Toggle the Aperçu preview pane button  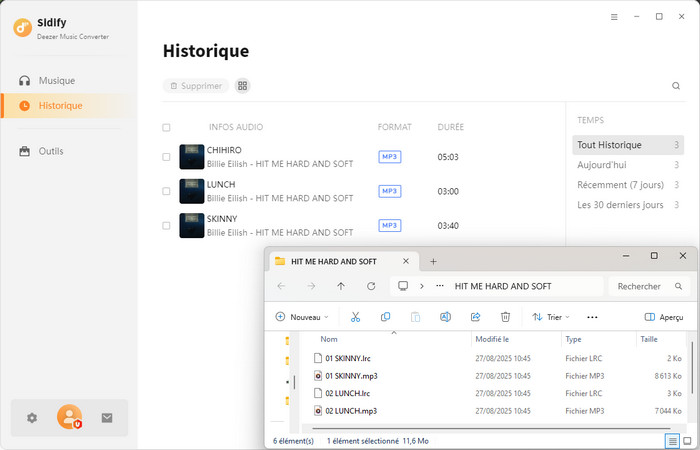click(664, 317)
